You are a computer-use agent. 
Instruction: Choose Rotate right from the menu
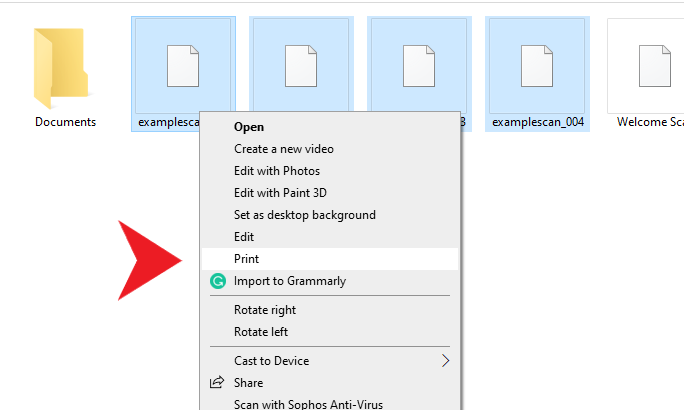[x=267, y=310]
